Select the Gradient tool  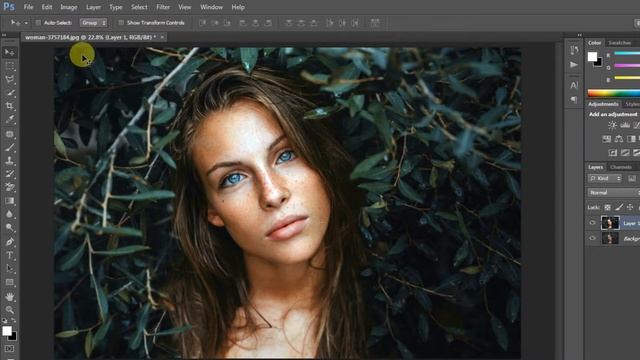[10, 201]
